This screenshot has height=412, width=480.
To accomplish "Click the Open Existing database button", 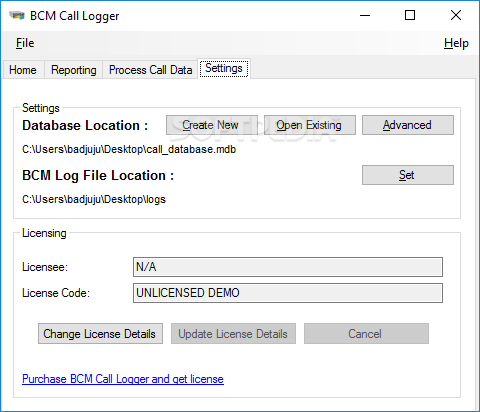I will click(310, 125).
